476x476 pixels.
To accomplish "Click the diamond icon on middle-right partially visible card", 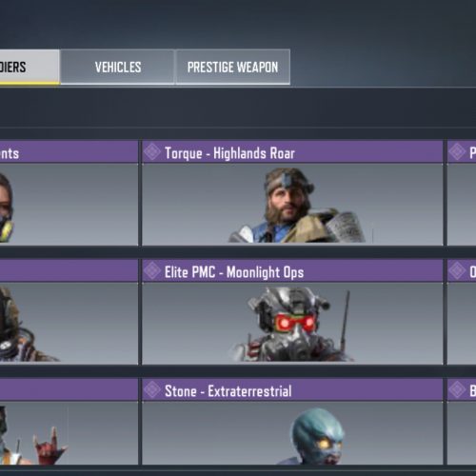I will click(x=457, y=270).
